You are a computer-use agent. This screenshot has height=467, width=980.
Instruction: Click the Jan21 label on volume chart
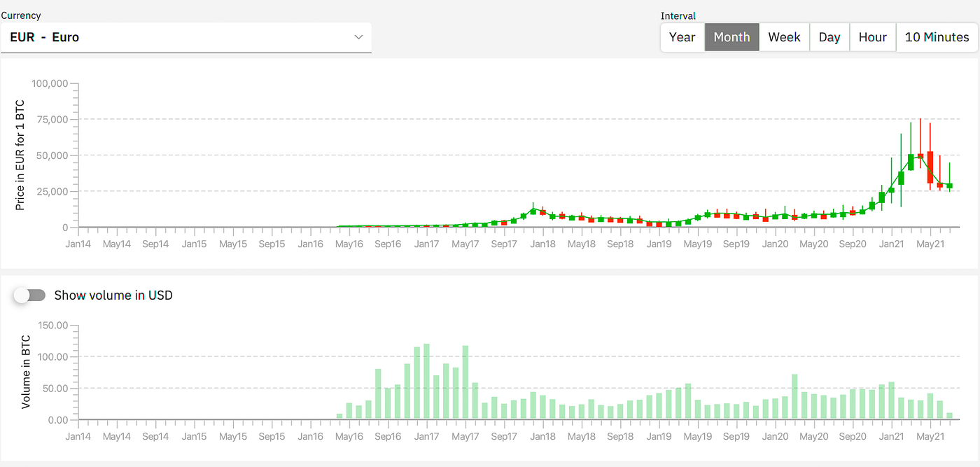pyautogui.click(x=891, y=437)
